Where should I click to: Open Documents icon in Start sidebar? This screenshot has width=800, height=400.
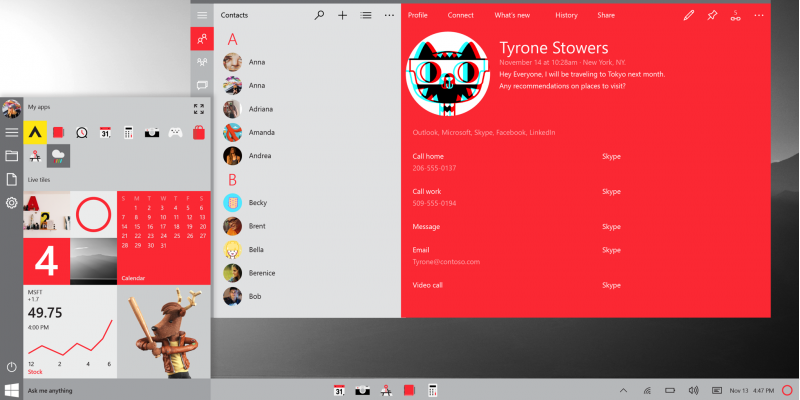(11, 179)
